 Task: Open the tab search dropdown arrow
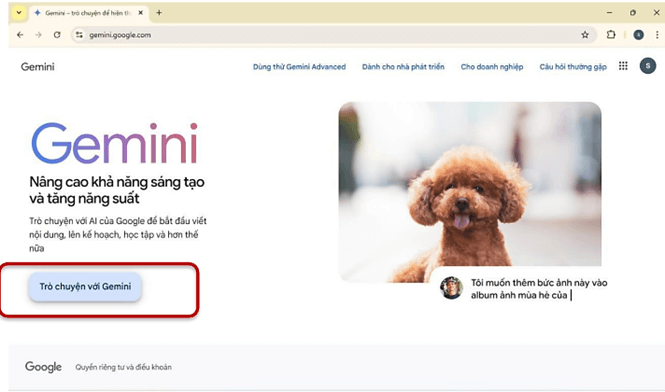pyautogui.click(x=19, y=13)
